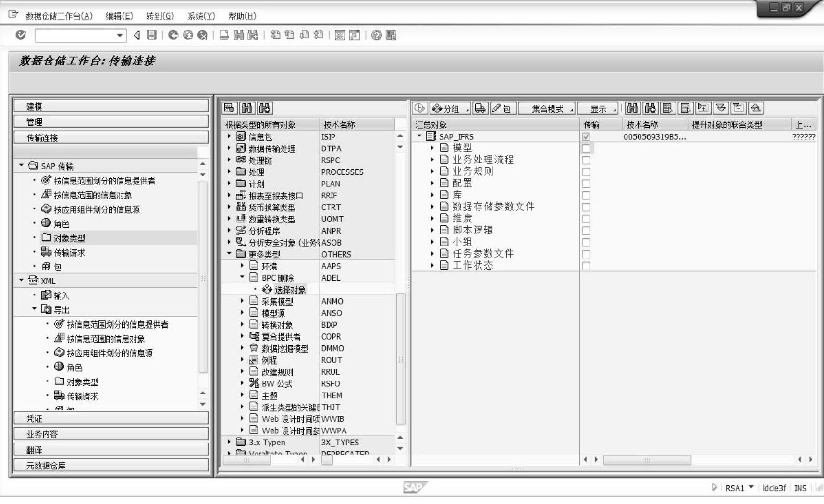Click horizontal scrollbar thumb in collected objects panel
This screenshot has height=504, width=824.
647,460
